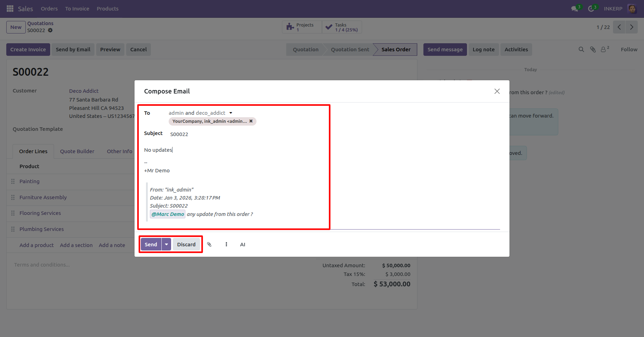644x337 pixels.
Task: Click the Follow link
Action: point(629,50)
